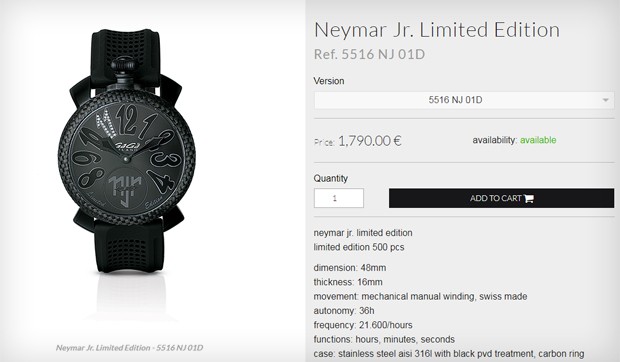Click the 1,790.00 € price
The height and width of the screenshot is (362, 620).
pyautogui.click(x=370, y=140)
